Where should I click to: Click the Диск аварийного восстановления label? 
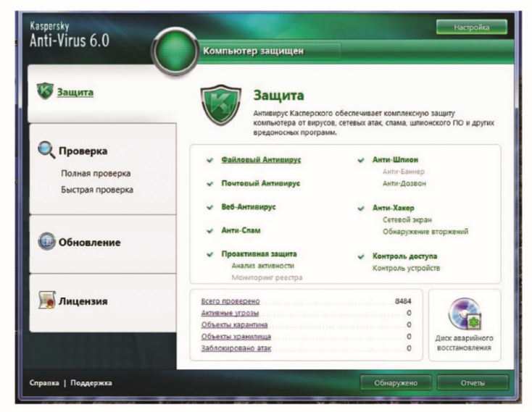pyautogui.click(x=464, y=343)
